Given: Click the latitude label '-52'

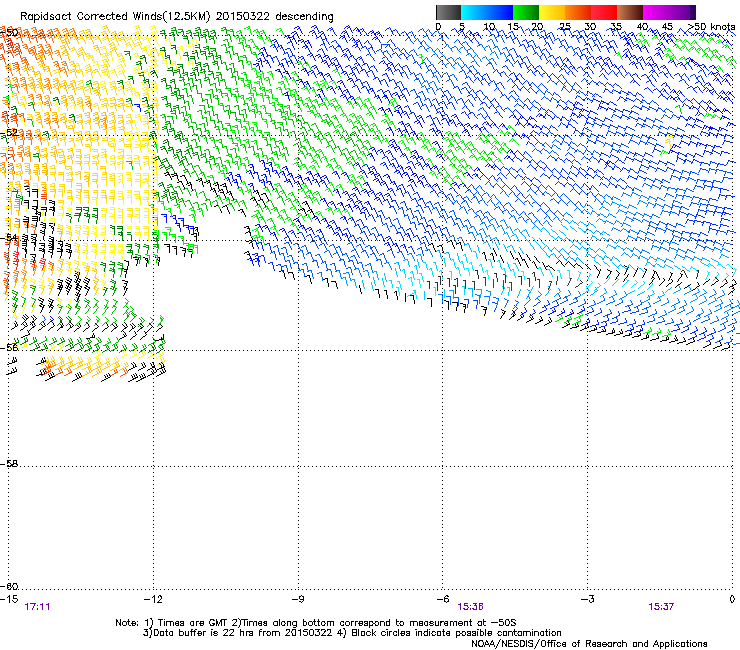Looking at the screenshot, I should (9, 133).
